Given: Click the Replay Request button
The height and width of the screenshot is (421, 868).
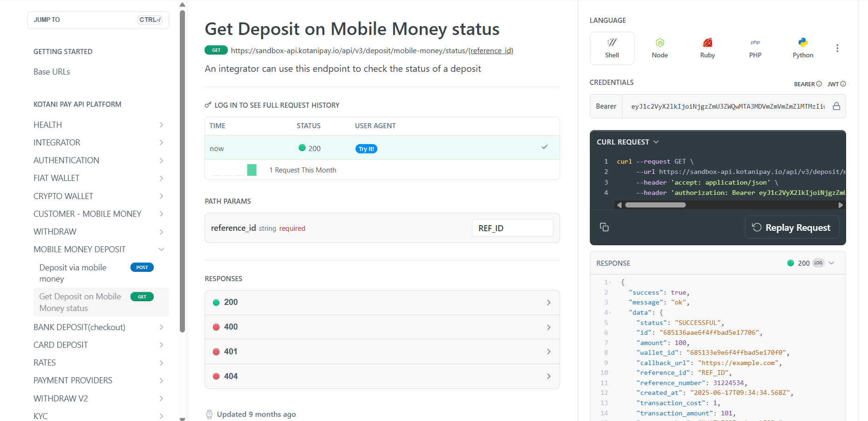Looking at the screenshot, I should click(x=792, y=227).
